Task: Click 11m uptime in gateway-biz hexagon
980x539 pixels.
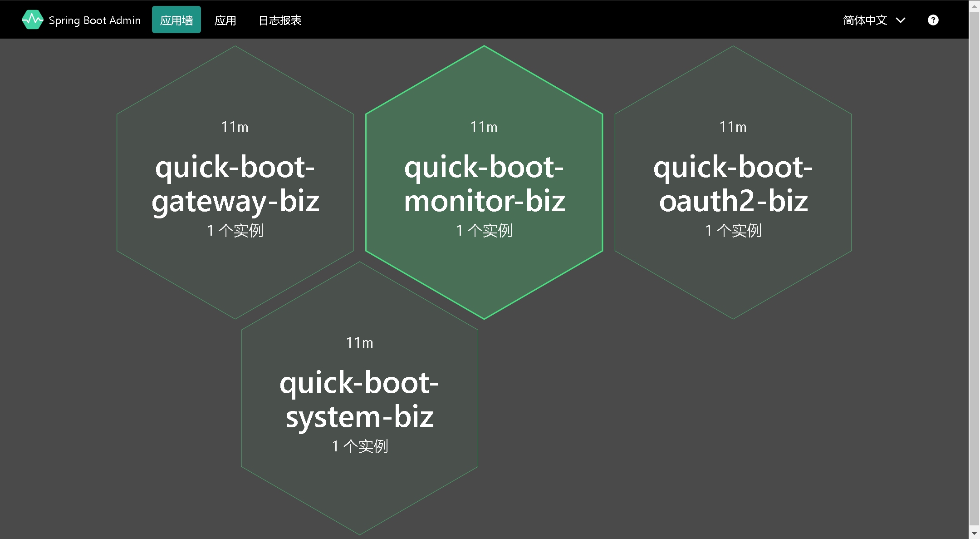Action: [x=235, y=127]
